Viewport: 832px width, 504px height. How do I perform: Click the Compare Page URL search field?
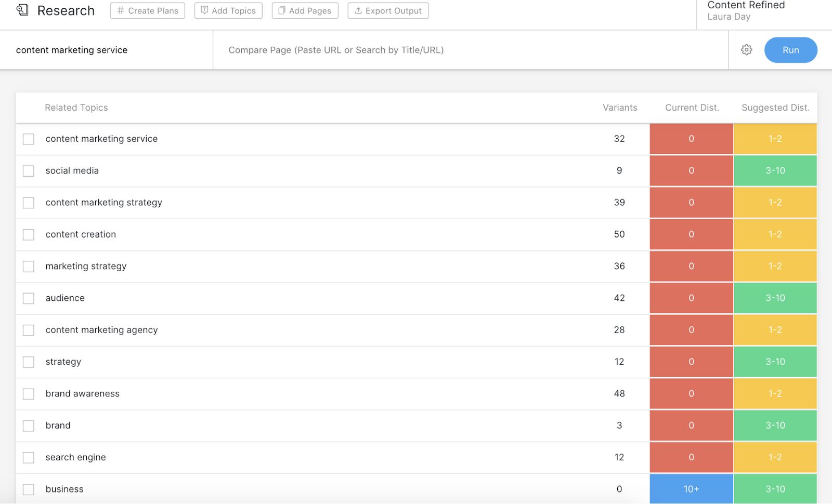[x=471, y=50]
